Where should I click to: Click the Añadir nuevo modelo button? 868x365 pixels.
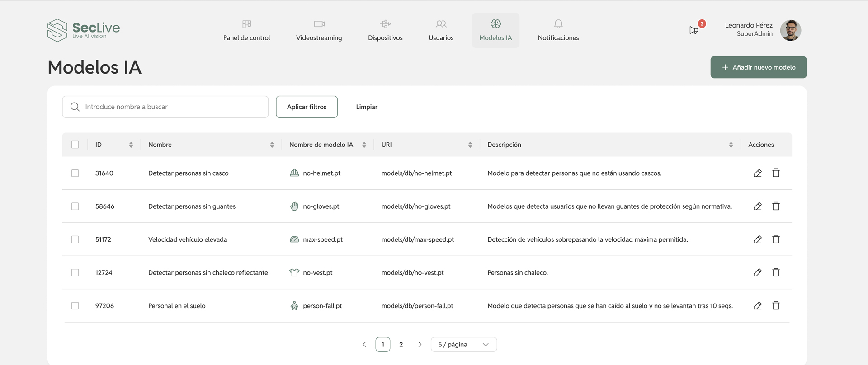(758, 67)
